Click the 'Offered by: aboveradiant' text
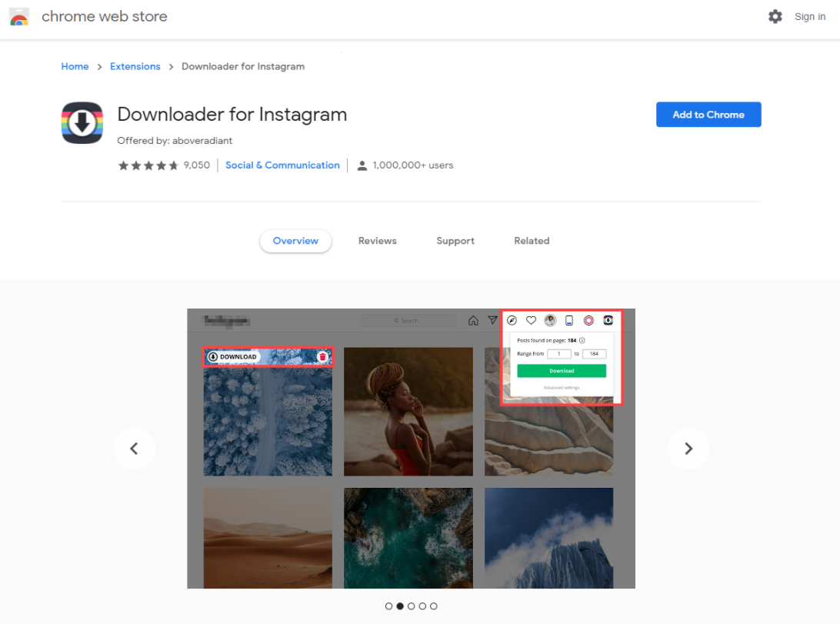This screenshot has height=624, width=840. point(175,141)
